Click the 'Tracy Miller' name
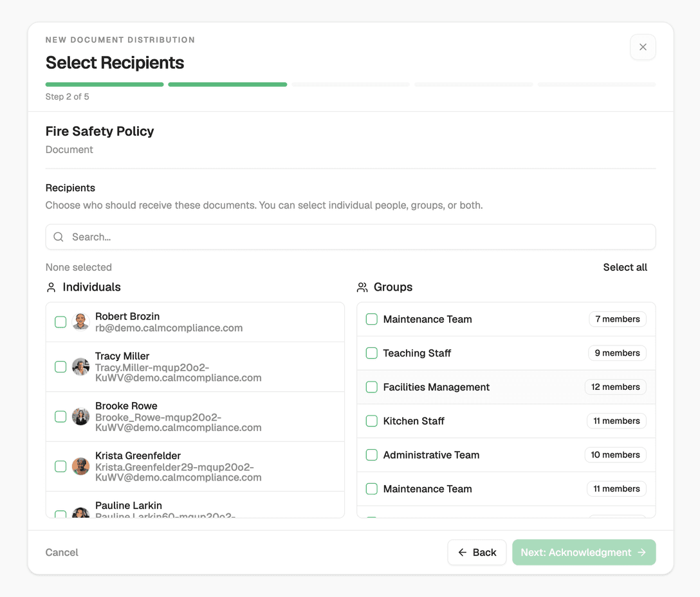 [122, 356]
